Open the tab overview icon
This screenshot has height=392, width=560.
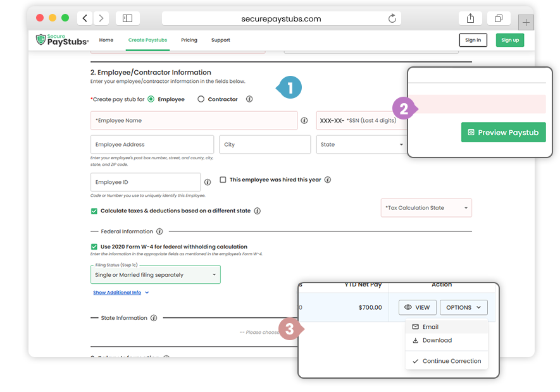point(499,18)
